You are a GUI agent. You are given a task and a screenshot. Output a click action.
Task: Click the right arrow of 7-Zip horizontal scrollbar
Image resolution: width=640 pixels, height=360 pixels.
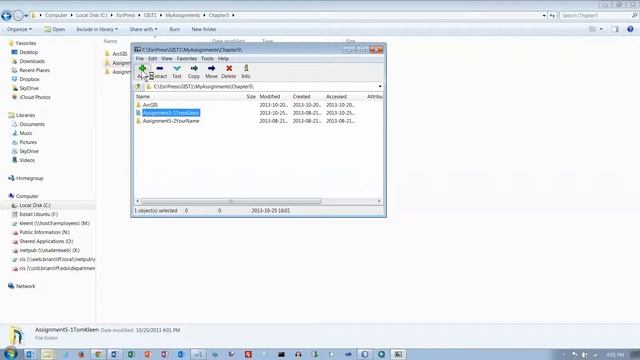(379, 201)
